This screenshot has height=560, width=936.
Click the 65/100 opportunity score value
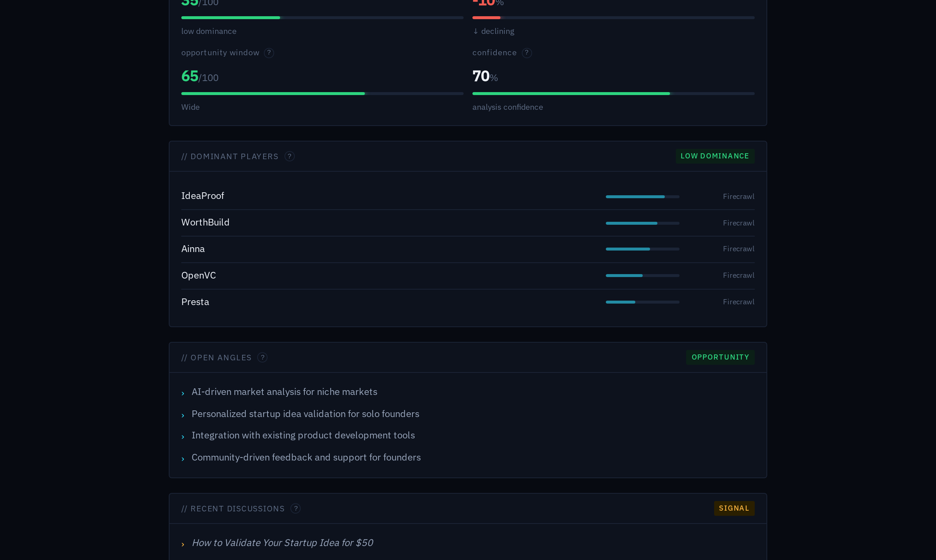coord(200,76)
